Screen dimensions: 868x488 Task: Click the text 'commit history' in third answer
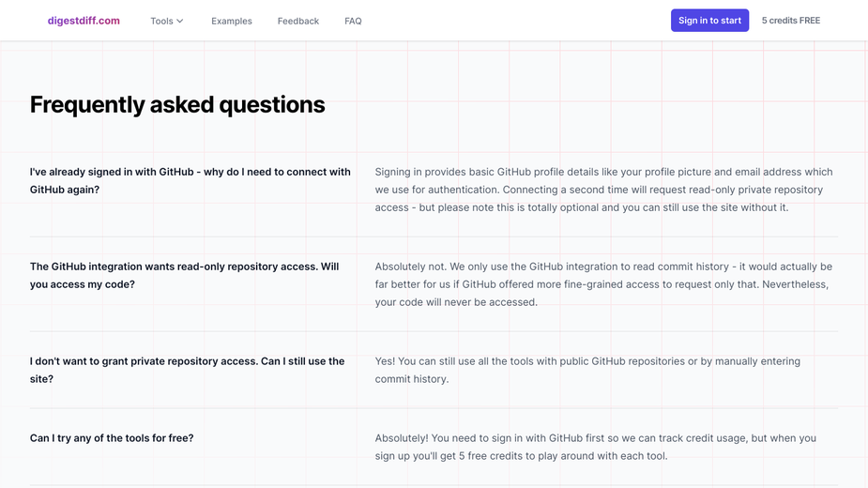[x=410, y=379]
